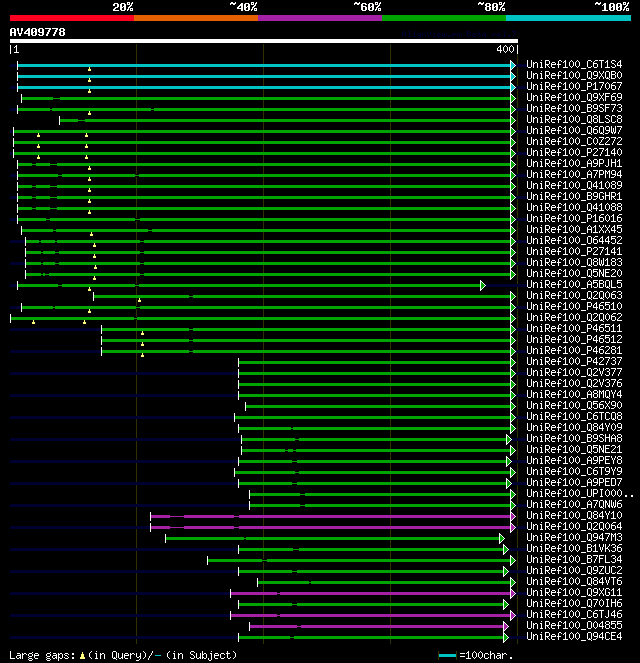Click the green ~80% legend segment
The width and height of the screenshot is (640, 663).
444,18
